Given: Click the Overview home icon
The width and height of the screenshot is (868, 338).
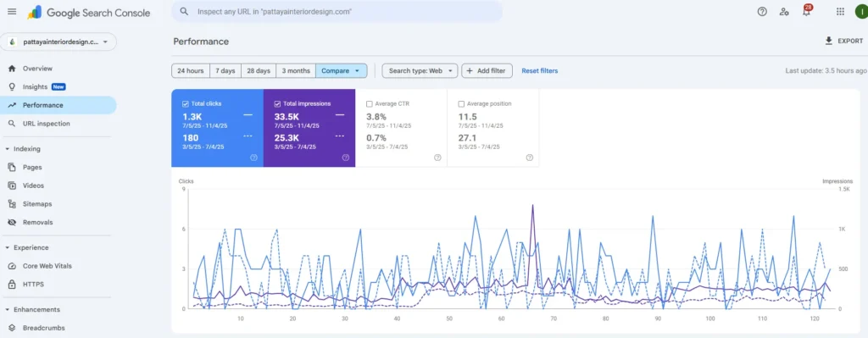Looking at the screenshot, I should [12, 69].
